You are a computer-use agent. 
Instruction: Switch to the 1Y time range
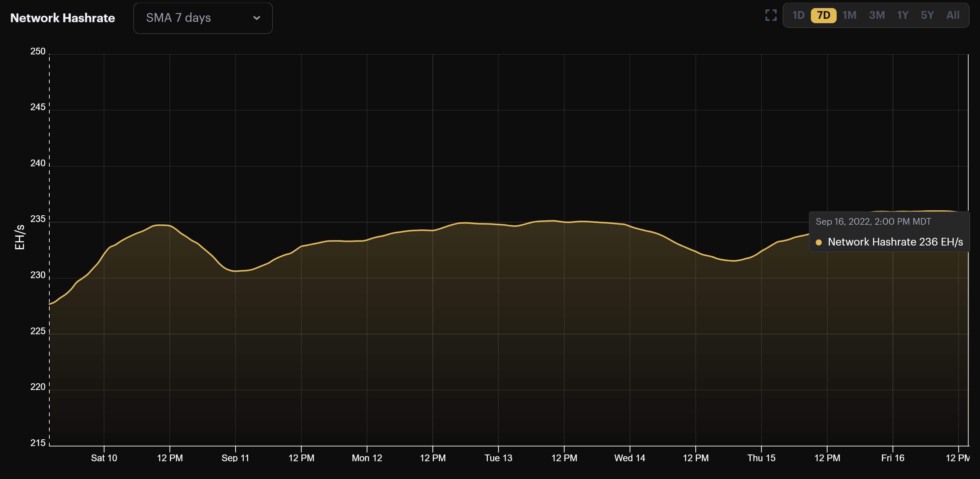tap(902, 15)
